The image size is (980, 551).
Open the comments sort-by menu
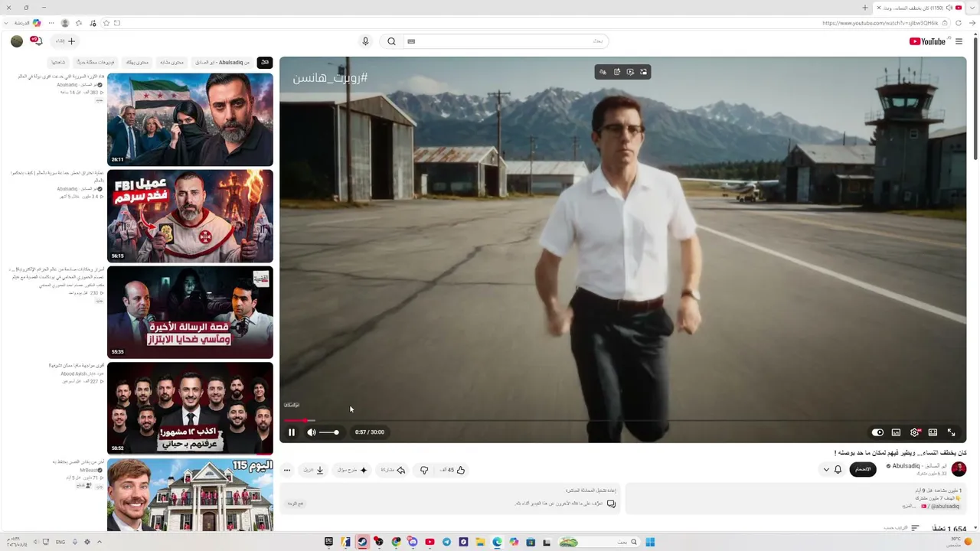pos(902,528)
